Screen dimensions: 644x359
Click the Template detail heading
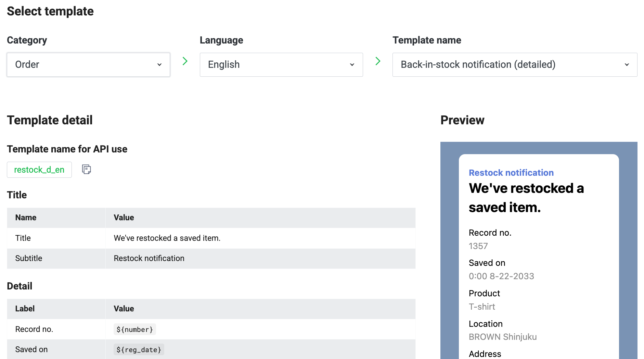[50, 120]
